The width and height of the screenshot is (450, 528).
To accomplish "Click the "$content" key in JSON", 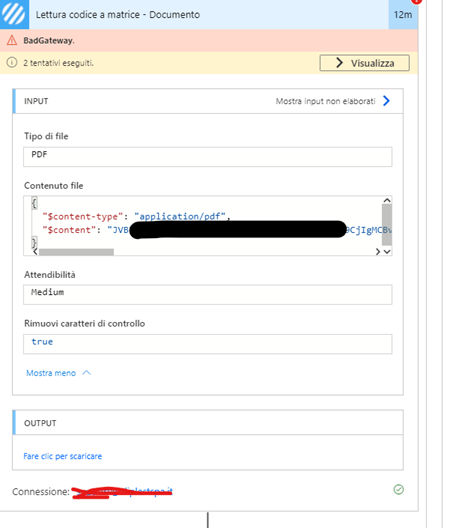I will (x=69, y=230).
